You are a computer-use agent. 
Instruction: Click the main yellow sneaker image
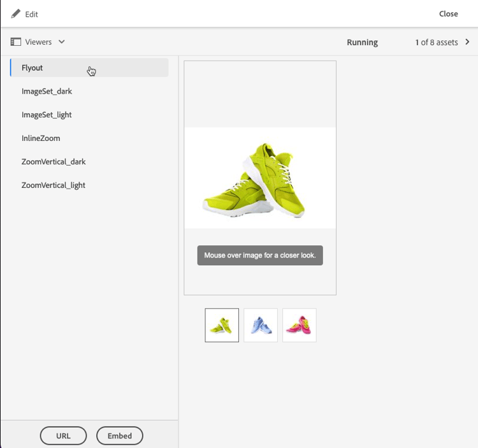coord(260,178)
